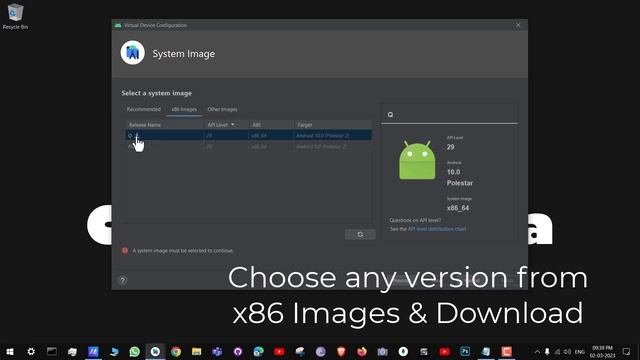
Task: Open the red app at taskbar end
Action: coord(507,351)
